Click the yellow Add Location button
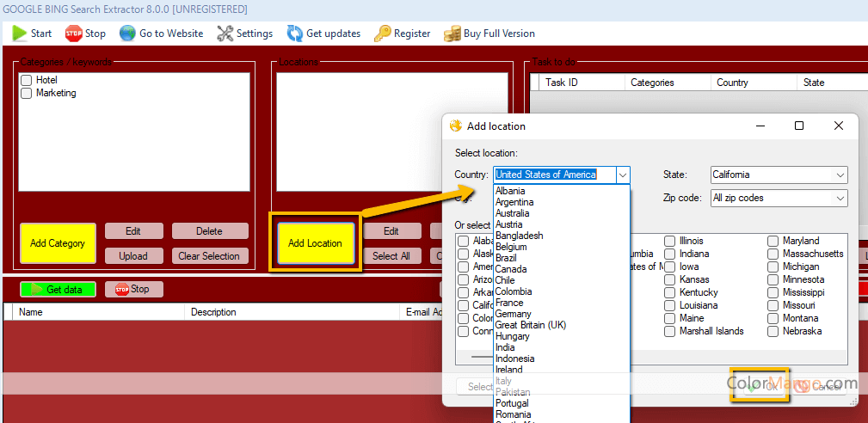The height and width of the screenshot is (423, 868). pyautogui.click(x=315, y=243)
